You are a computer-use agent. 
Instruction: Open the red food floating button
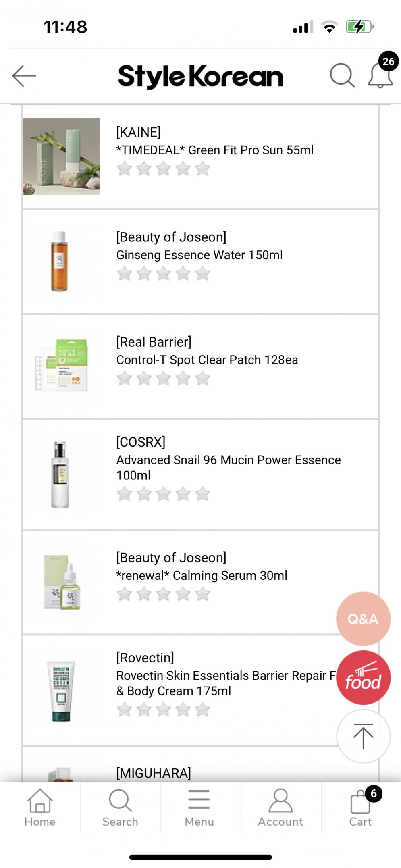tap(363, 677)
